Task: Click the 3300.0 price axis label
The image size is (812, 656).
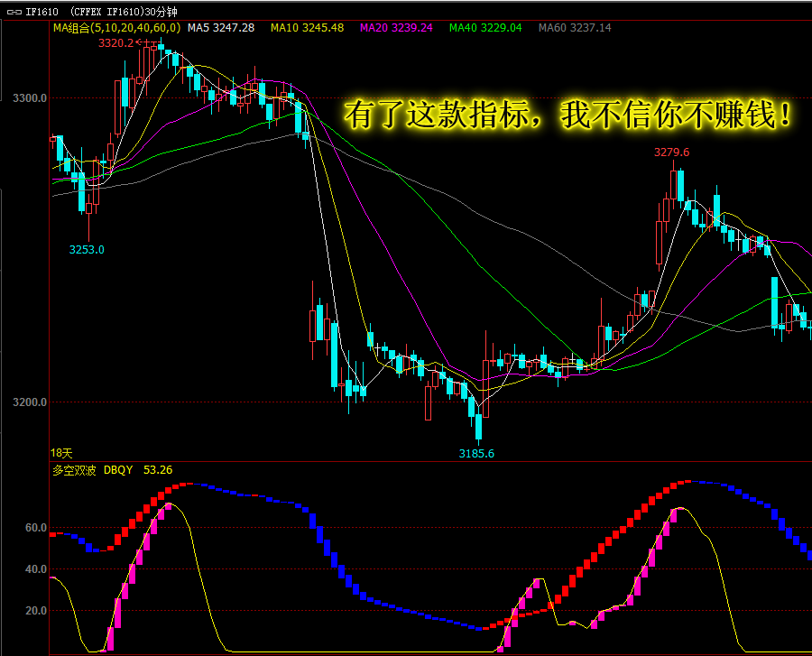Action: (30, 97)
